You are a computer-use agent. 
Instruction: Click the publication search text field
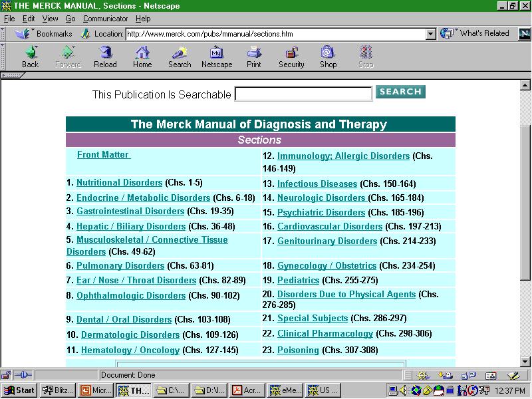coord(304,94)
